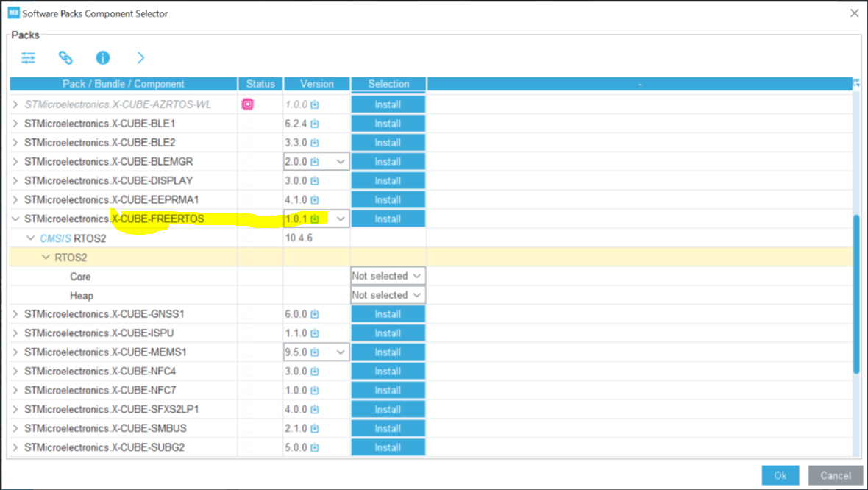Click the Selection column header
Screen dimensions: 868x490
388,83
